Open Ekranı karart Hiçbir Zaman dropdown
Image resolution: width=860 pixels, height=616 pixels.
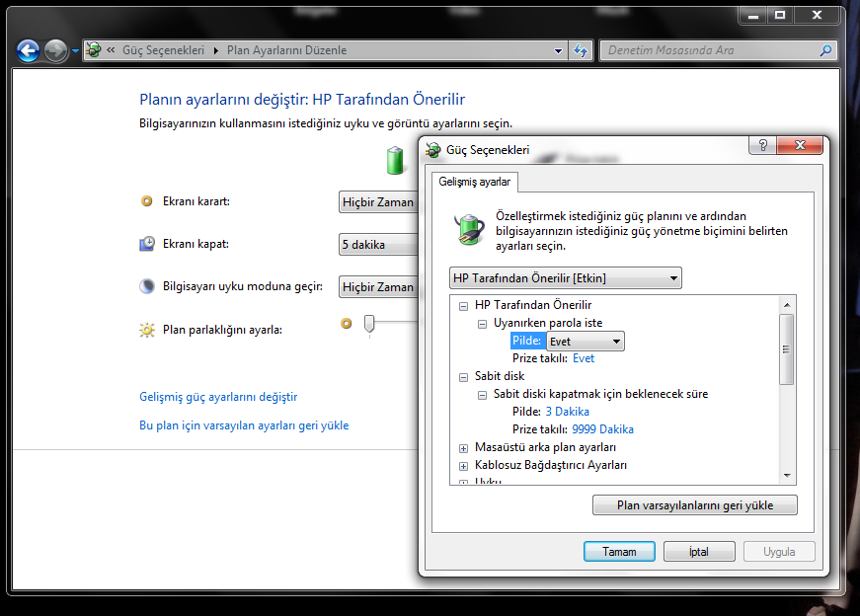point(378,201)
